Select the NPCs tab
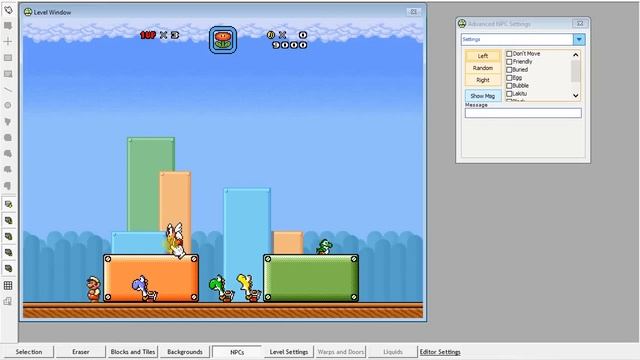The height and width of the screenshot is (360, 640). click(x=237, y=352)
